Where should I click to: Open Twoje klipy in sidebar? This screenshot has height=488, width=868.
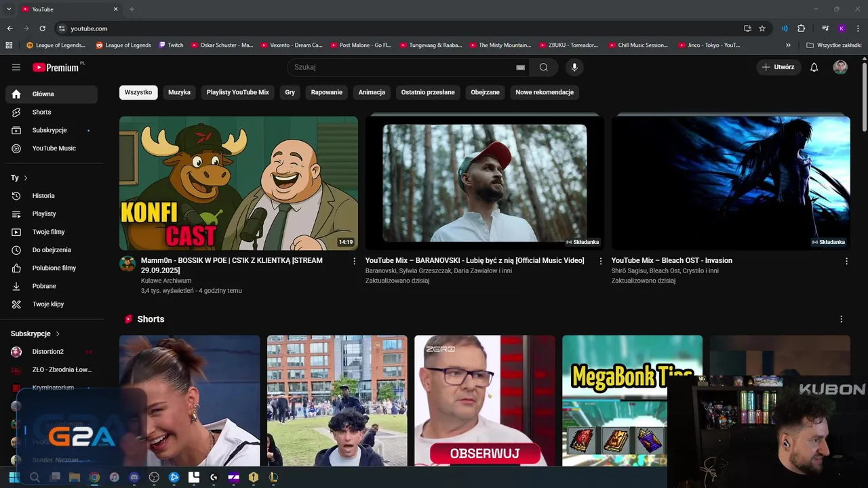click(52, 304)
